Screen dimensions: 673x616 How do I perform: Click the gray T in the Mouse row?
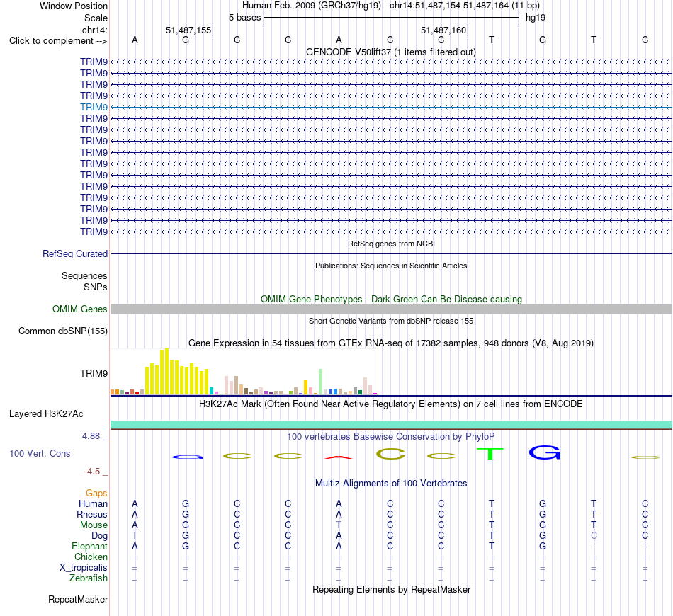coord(339,525)
